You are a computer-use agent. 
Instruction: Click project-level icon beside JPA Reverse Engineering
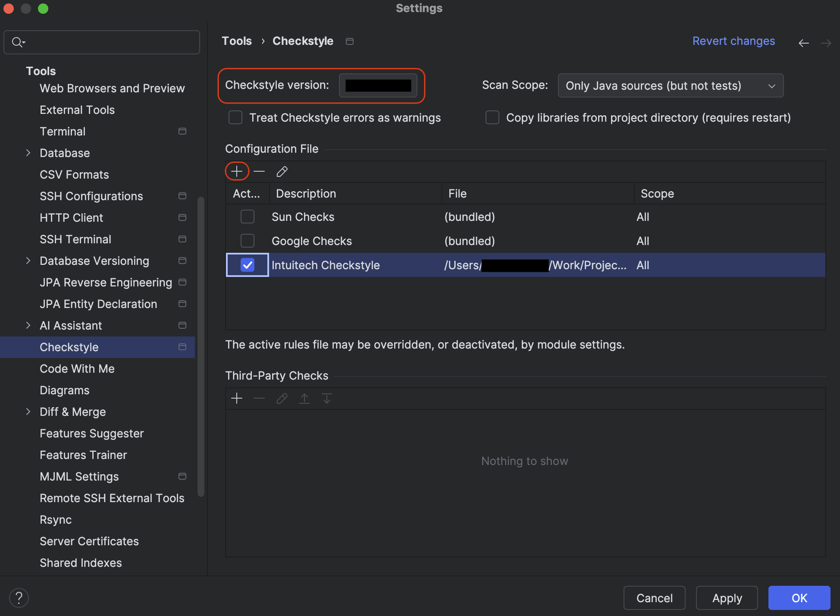click(x=182, y=282)
